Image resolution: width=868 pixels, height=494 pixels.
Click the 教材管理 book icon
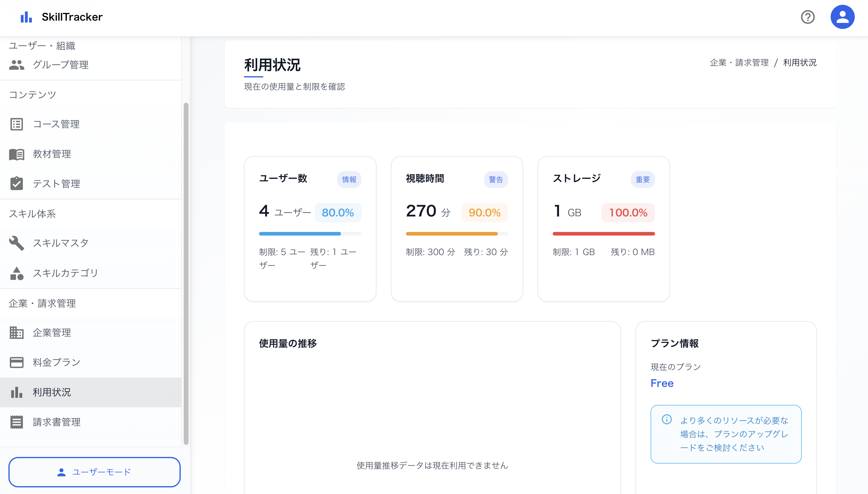click(16, 154)
